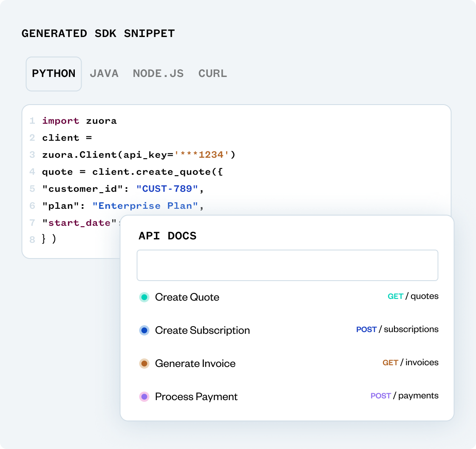
Task: Click the "Enterprise Plan" string value
Action: pos(145,206)
